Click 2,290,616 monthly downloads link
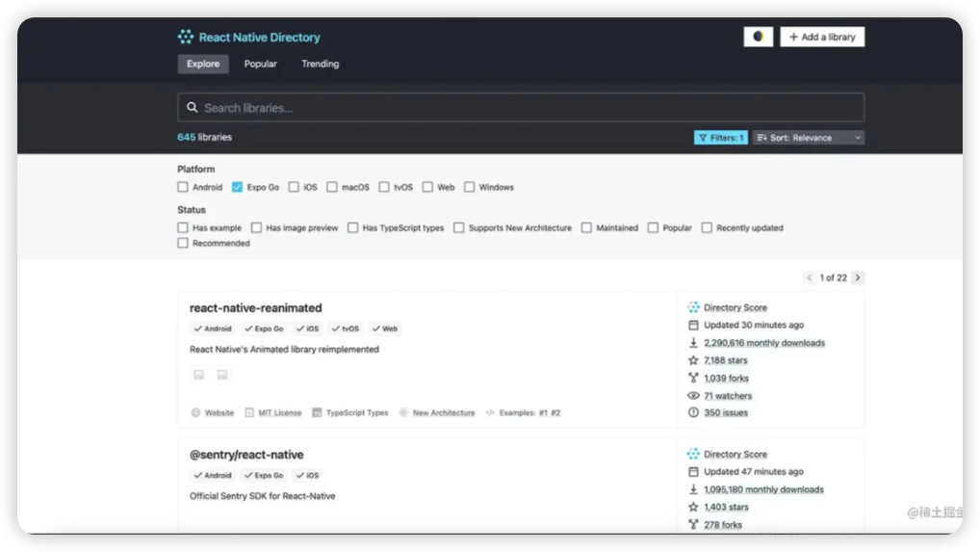980x552 pixels. [764, 343]
